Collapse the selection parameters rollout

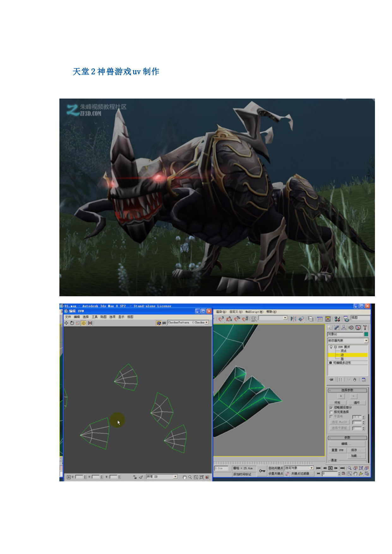coord(347,390)
